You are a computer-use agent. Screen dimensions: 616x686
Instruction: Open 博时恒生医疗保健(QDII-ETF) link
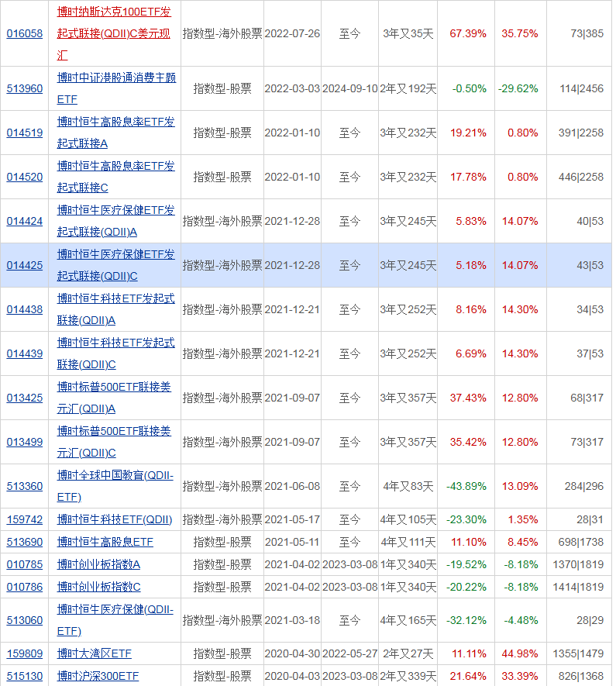tap(115, 620)
